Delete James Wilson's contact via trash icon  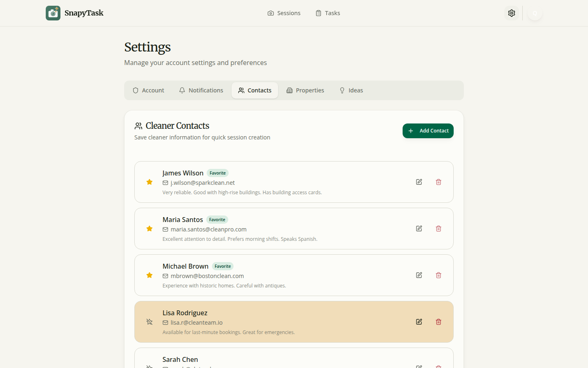click(438, 182)
